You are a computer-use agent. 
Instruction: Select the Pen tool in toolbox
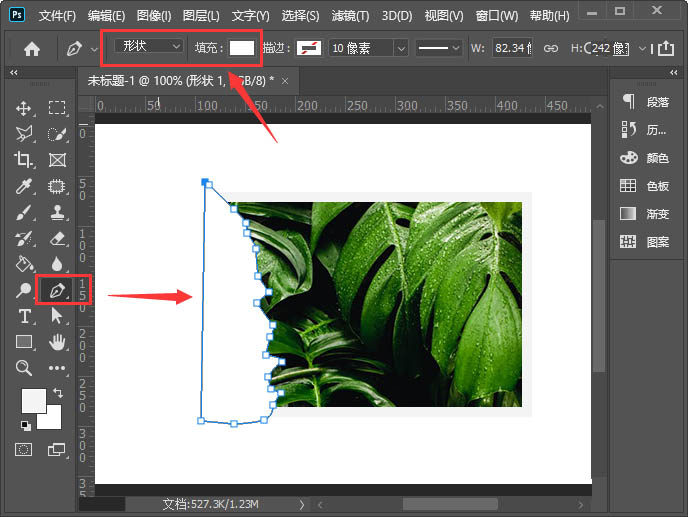coord(57,290)
